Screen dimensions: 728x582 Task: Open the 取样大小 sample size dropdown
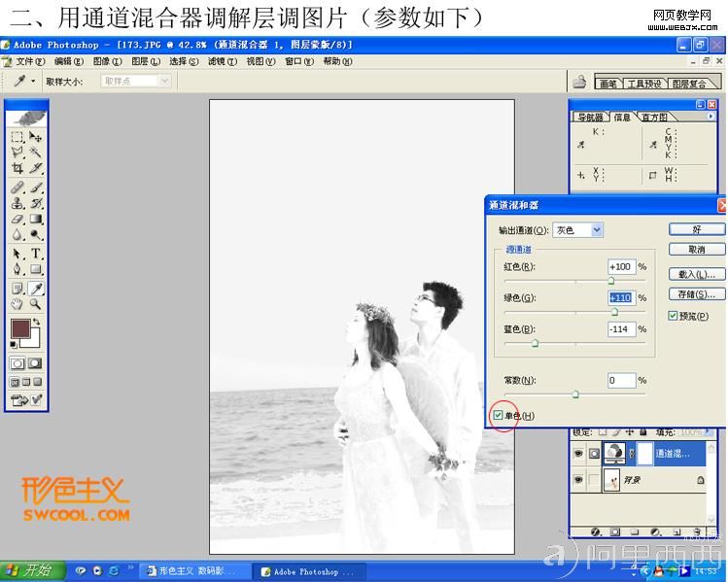(136, 82)
